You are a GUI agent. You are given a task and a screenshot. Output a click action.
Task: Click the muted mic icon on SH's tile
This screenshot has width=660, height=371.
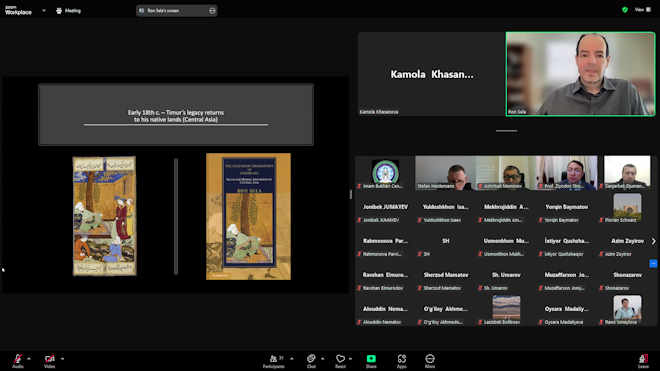(420, 254)
